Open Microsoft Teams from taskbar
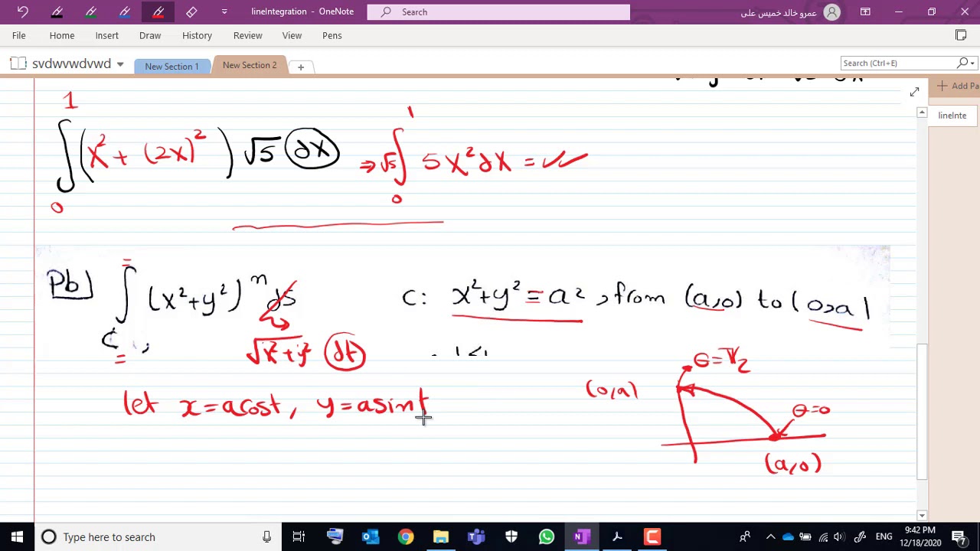The height and width of the screenshot is (551, 980). [476, 536]
